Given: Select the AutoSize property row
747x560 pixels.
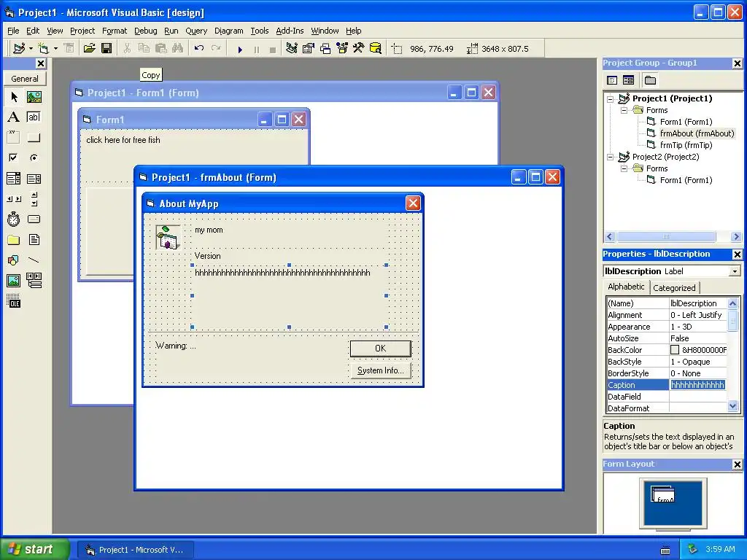Looking at the screenshot, I should 667,338.
